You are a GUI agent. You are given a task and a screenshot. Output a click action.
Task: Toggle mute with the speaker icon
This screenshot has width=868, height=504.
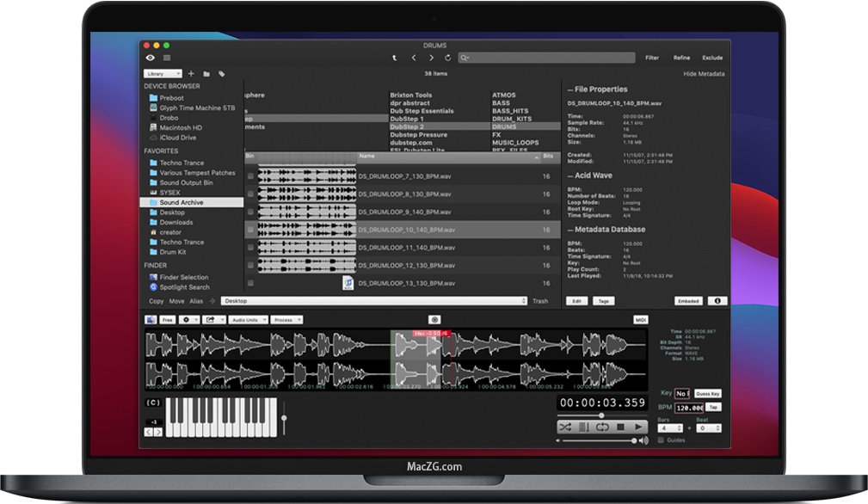643,440
